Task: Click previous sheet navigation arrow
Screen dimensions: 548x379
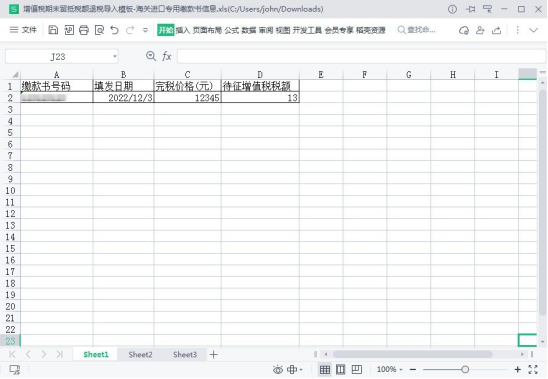Action: [28, 354]
